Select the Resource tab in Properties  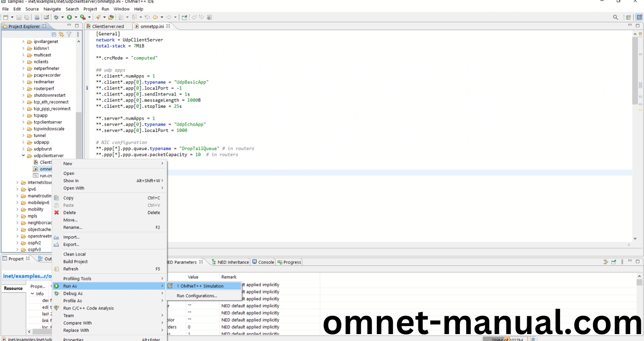[x=13, y=288]
